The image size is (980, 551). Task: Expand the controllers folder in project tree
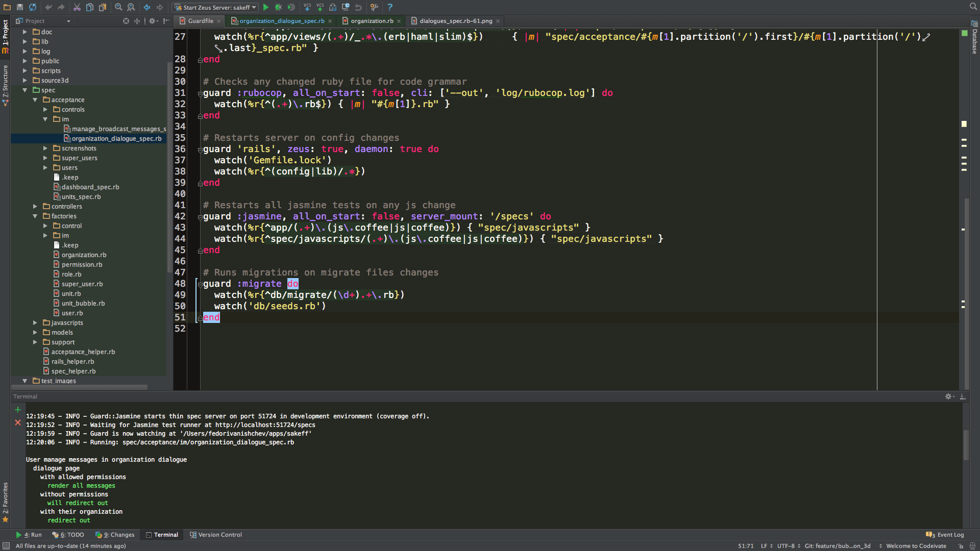[x=35, y=207]
